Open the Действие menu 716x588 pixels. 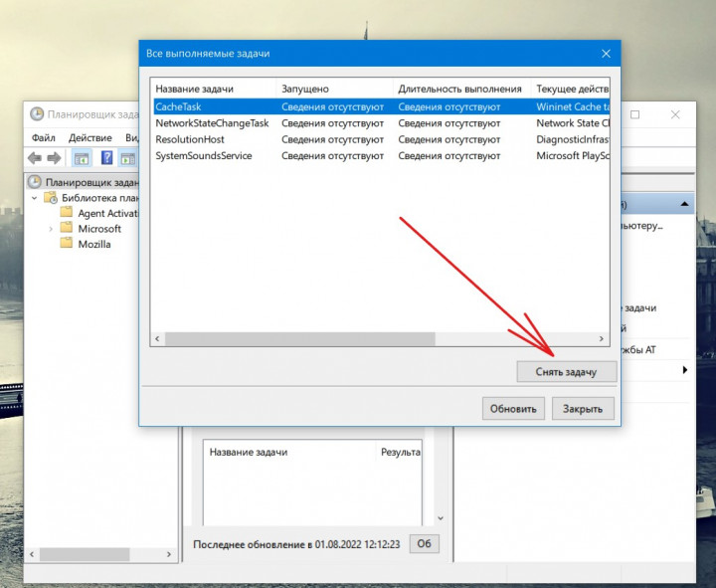pyautogui.click(x=90, y=137)
